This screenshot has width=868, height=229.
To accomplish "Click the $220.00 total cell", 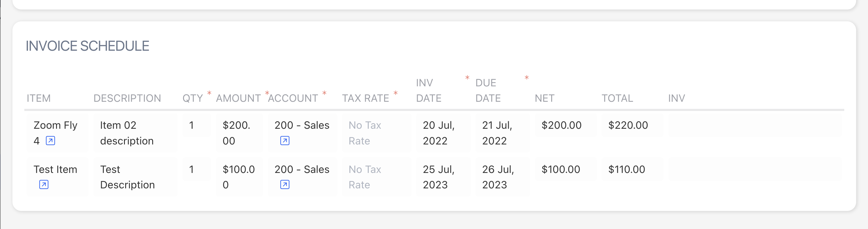I will (x=632, y=125).
